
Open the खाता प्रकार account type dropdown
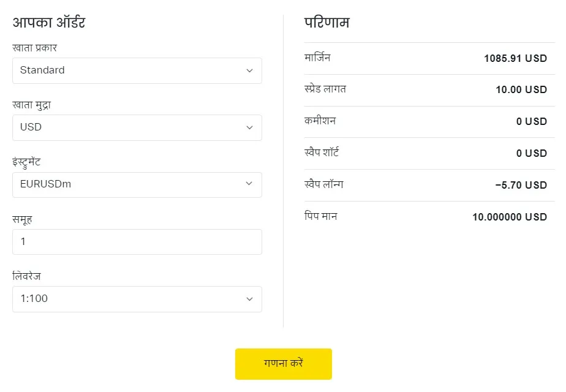point(137,70)
